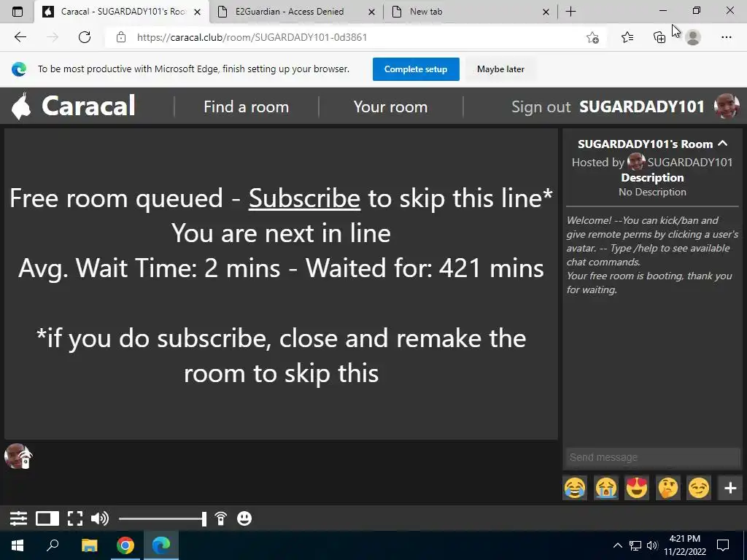747x560 pixels.
Task: Open the system volume tray icon
Action: pyautogui.click(x=652, y=545)
